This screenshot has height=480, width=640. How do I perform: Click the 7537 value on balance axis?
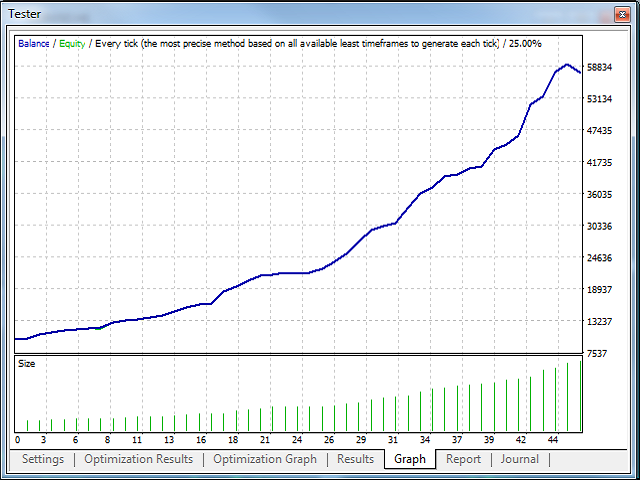[598, 353]
